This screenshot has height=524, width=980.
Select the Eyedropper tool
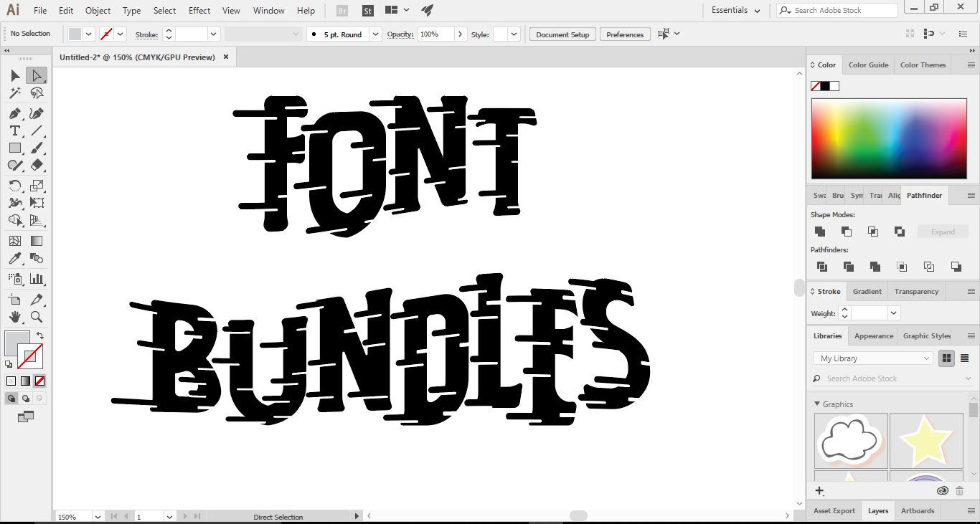[15, 258]
